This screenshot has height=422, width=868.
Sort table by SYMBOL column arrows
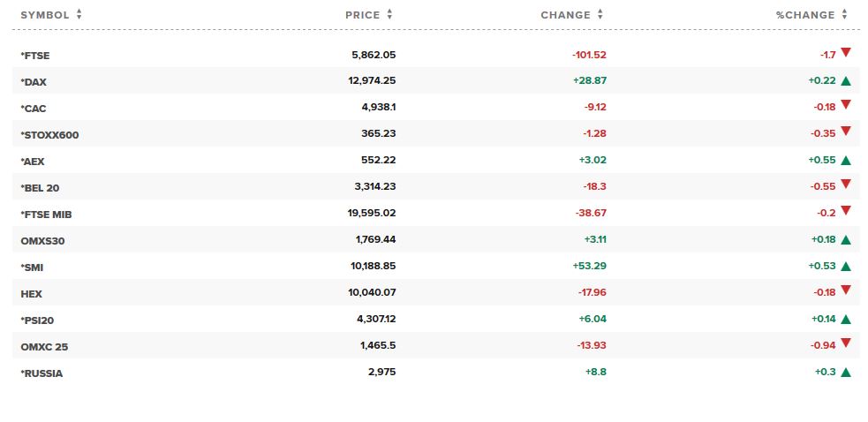tap(79, 15)
